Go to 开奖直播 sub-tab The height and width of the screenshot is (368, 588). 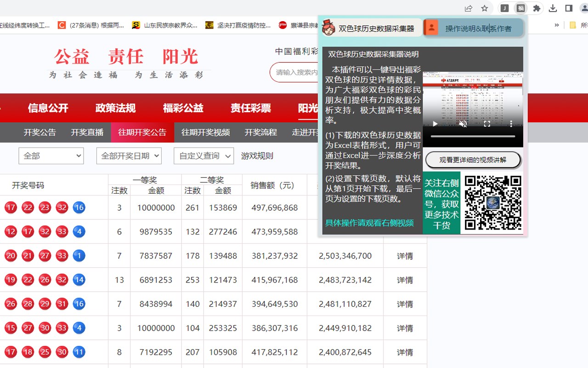click(x=87, y=132)
